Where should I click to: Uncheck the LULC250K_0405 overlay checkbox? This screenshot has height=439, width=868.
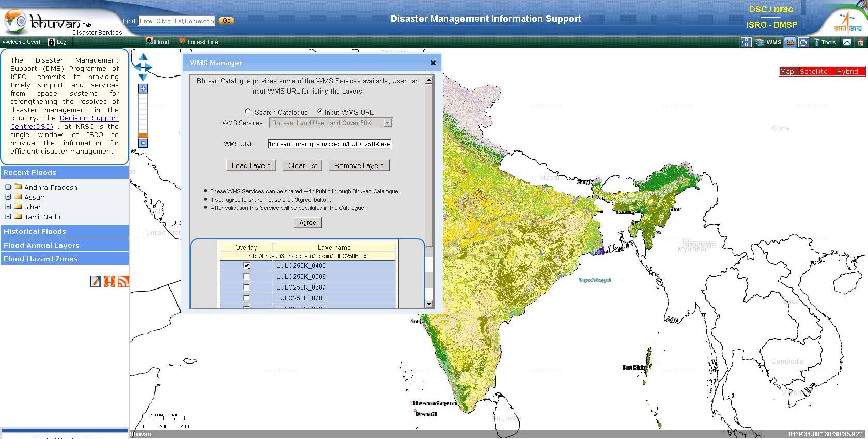pyautogui.click(x=246, y=265)
